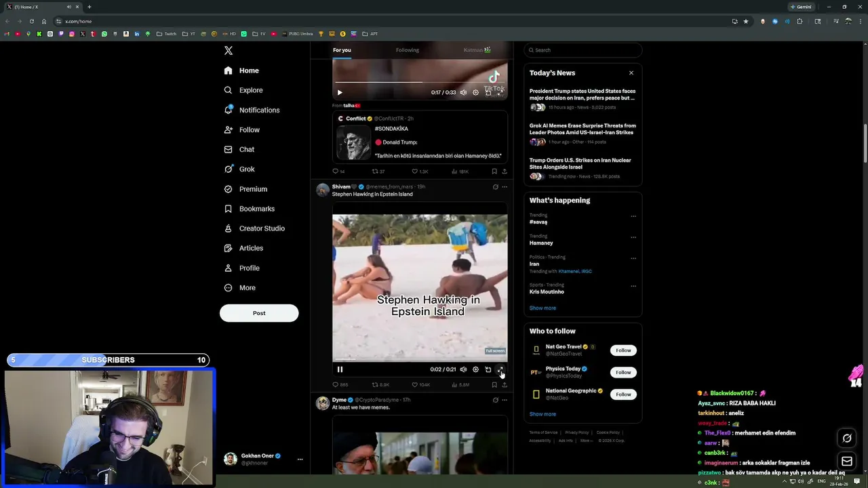The width and height of the screenshot is (868, 488).
Task: Select the For you tab
Action: (x=342, y=50)
